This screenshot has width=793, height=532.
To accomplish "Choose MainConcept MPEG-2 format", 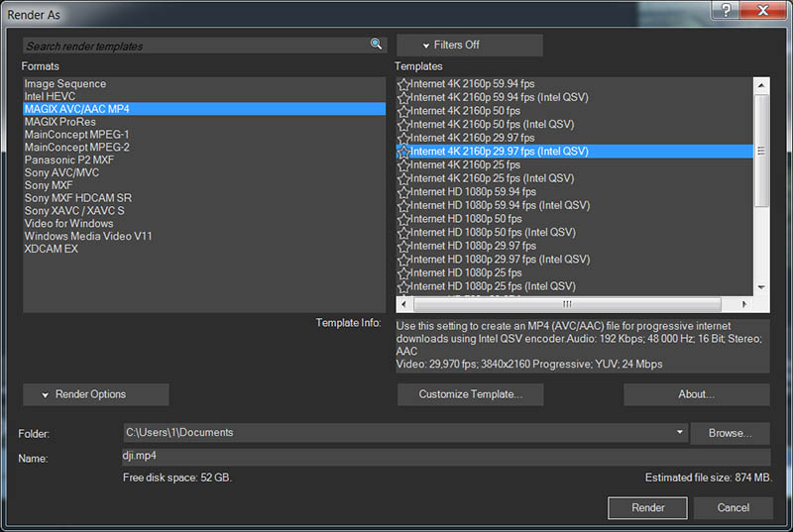I will tap(204, 147).
